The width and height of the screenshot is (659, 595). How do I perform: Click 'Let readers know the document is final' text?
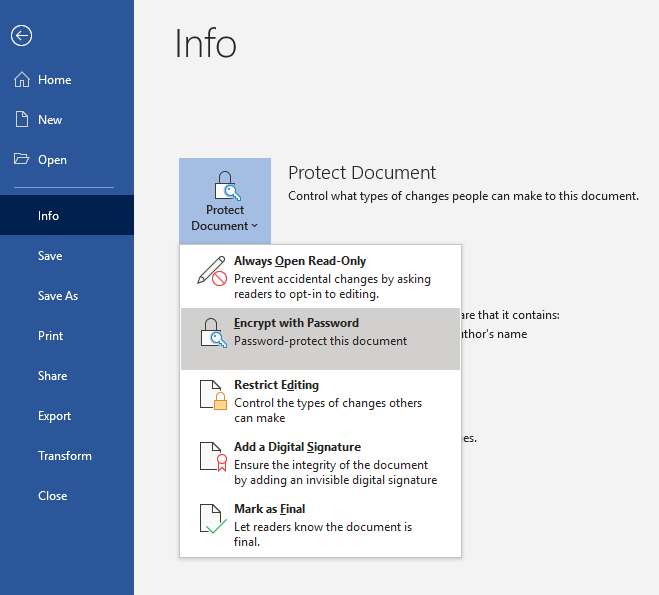(323, 534)
